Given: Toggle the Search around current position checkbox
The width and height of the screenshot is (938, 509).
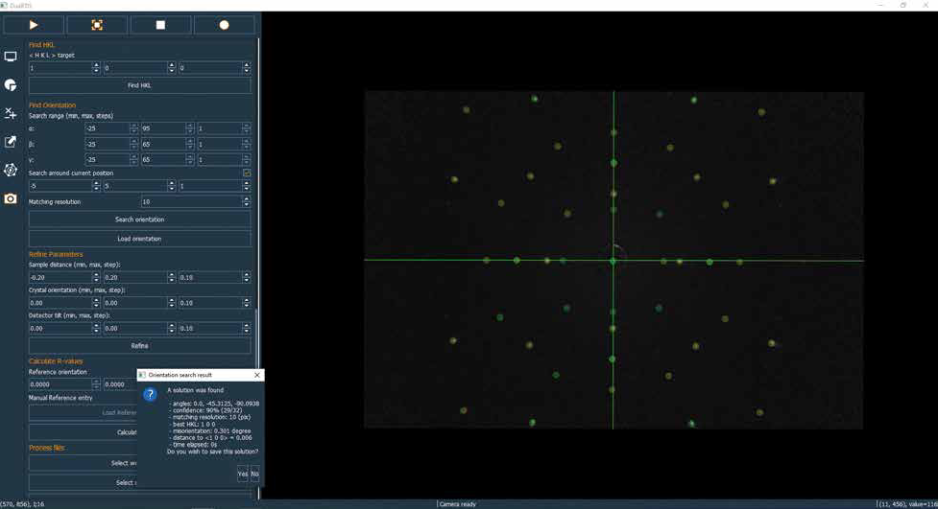Looking at the screenshot, I should (247, 173).
